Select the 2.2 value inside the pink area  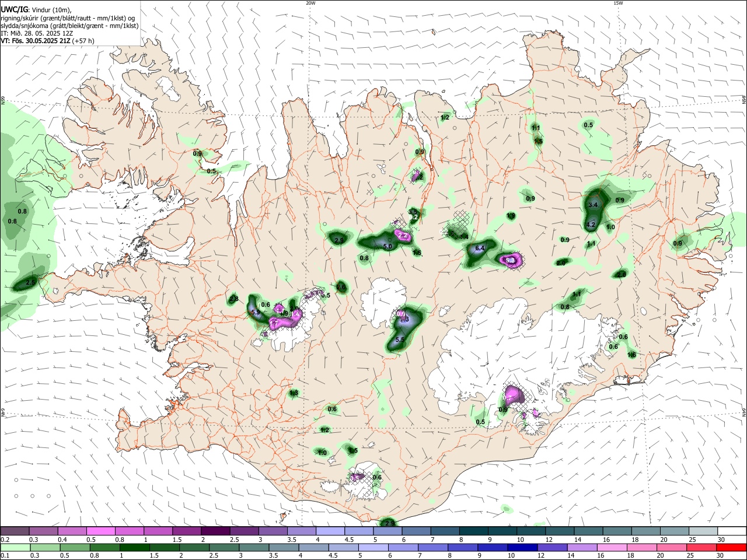[x=402, y=236]
